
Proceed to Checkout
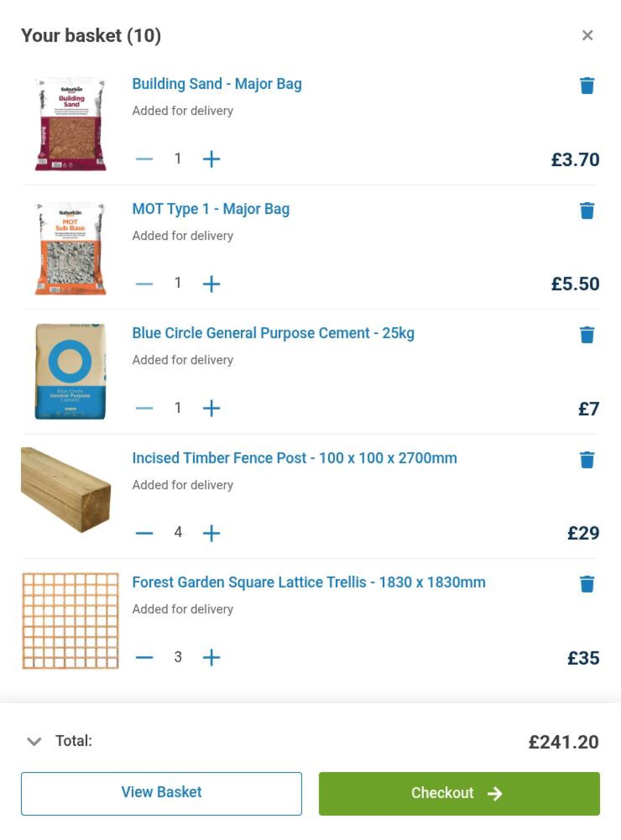459,793
